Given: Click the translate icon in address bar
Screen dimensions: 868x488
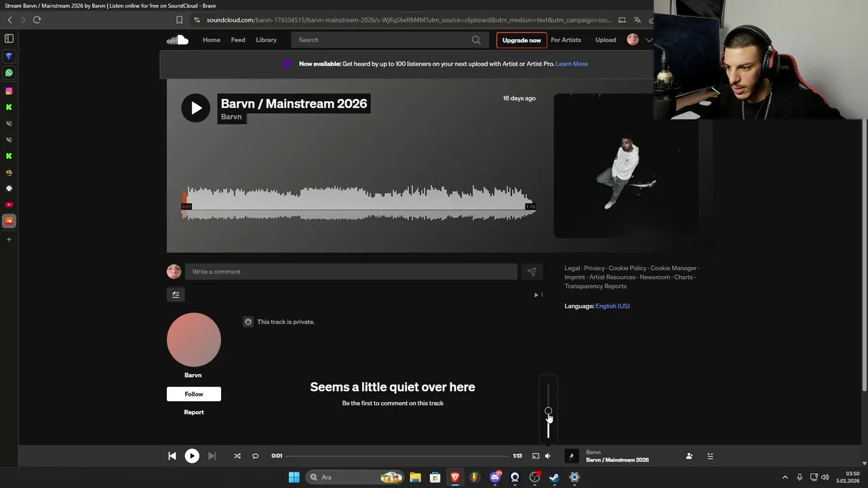Looking at the screenshot, I should click(x=637, y=20).
